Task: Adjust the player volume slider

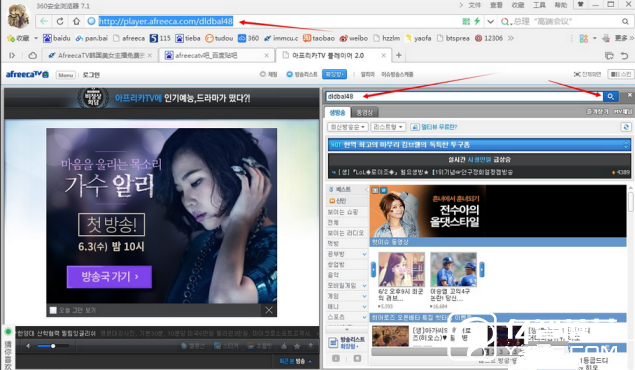Action: [52, 346]
